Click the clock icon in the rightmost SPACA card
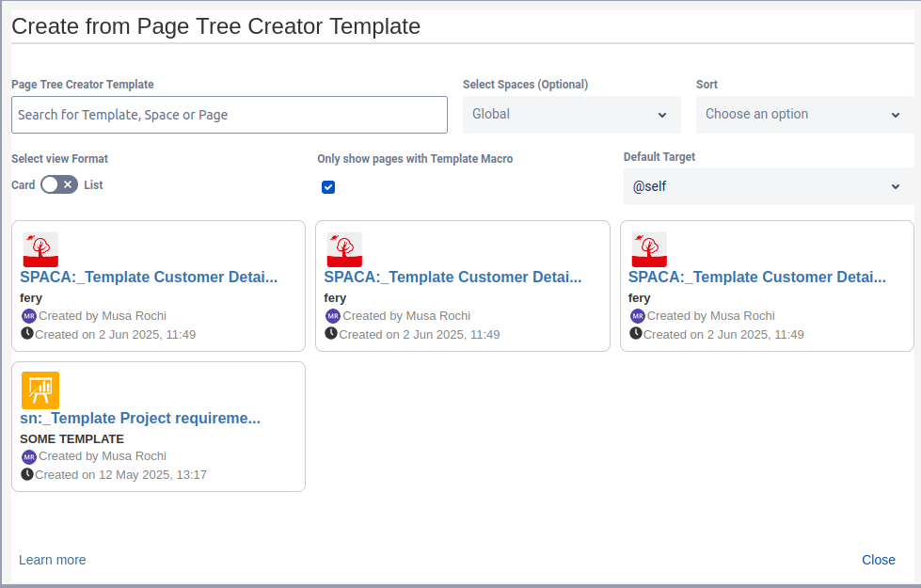Viewport: 921px width, 588px height. (636, 334)
